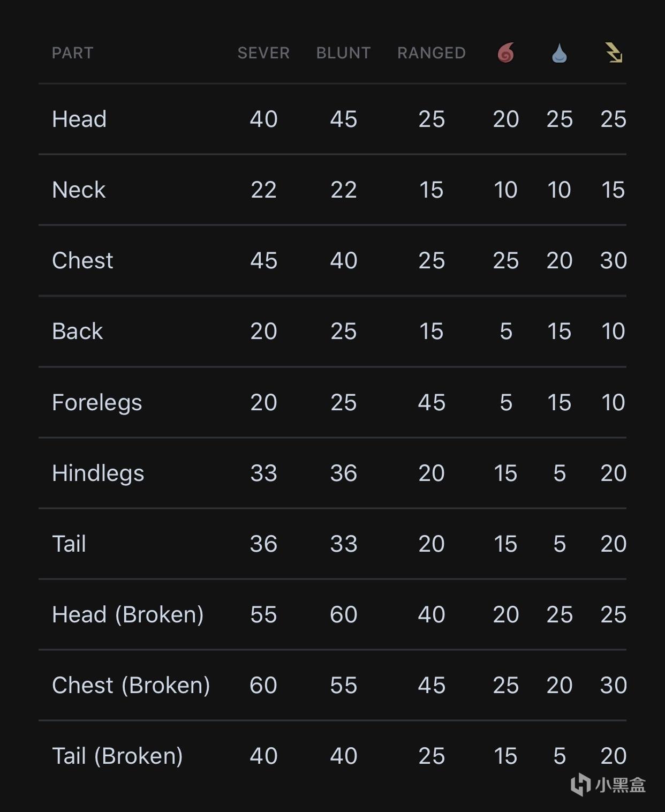The height and width of the screenshot is (812, 665).
Task: Click the PART column header
Action: pos(73,53)
